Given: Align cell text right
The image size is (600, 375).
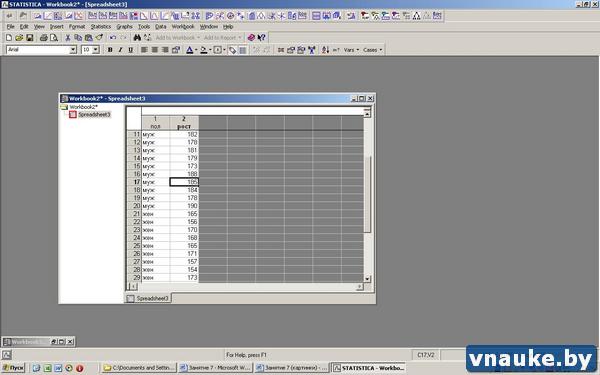Looking at the screenshot, I should point(165,50).
